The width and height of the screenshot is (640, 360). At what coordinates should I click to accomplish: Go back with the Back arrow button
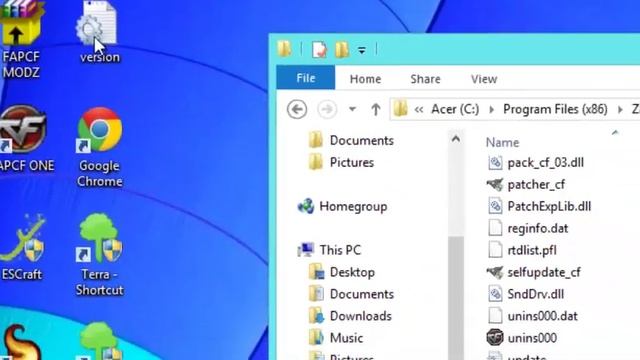pyautogui.click(x=297, y=109)
